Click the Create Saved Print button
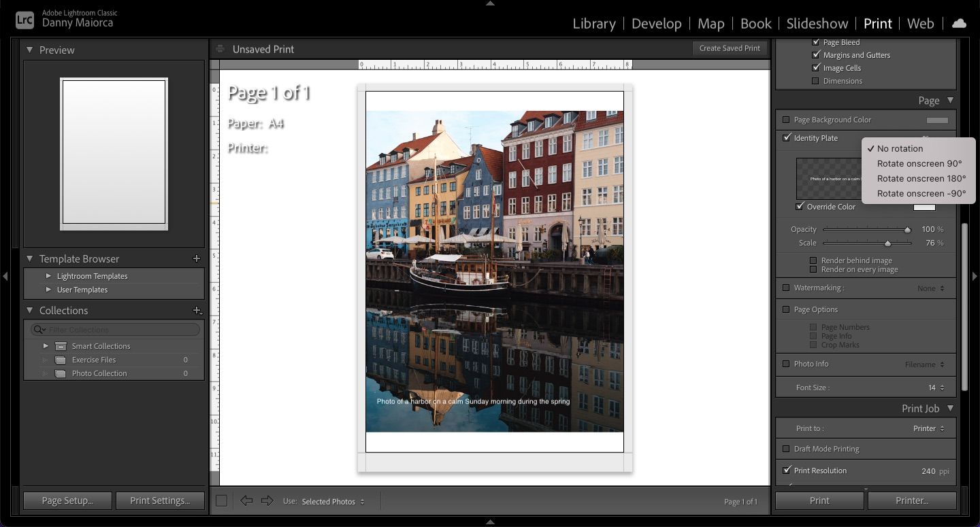Image resolution: width=980 pixels, height=527 pixels. click(x=730, y=48)
